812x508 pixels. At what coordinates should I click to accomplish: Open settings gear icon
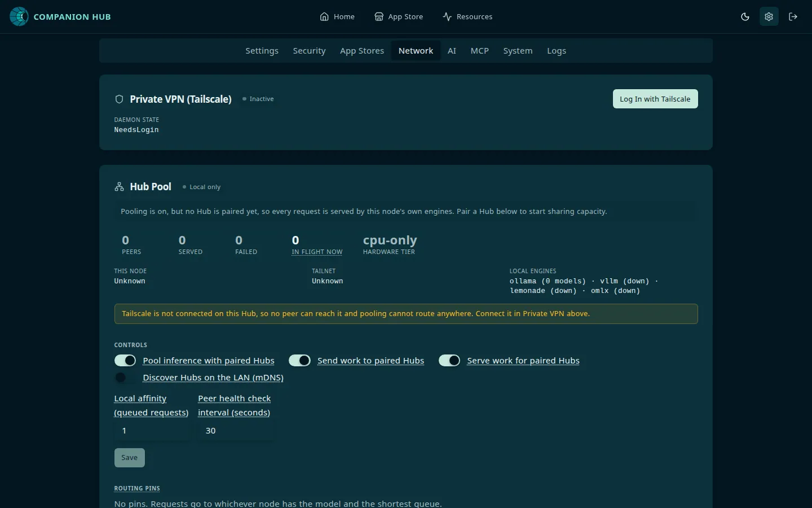(x=769, y=16)
